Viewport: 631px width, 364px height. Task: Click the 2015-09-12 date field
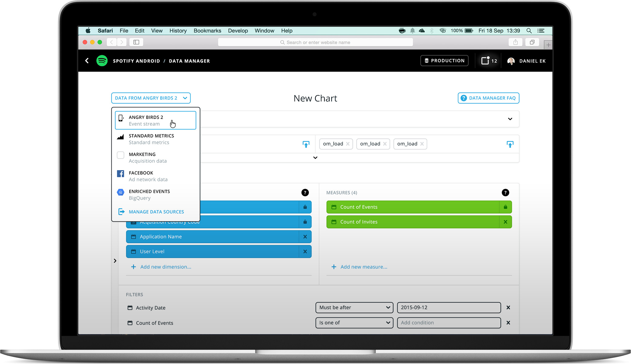pos(449,308)
